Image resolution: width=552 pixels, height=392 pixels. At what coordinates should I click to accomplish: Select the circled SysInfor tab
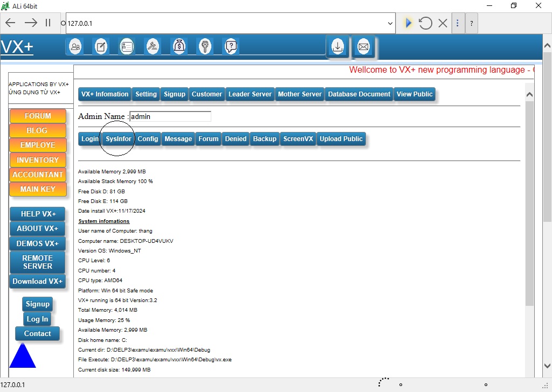click(118, 139)
